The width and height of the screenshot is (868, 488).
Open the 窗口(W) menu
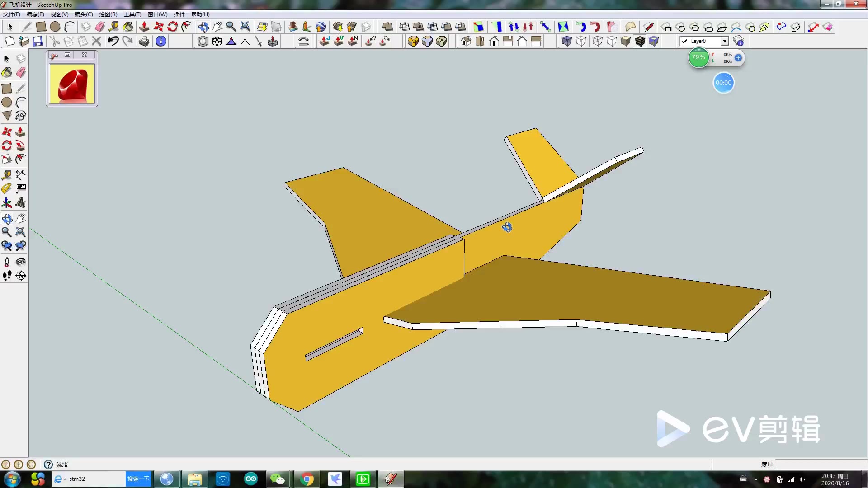tap(157, 14)
